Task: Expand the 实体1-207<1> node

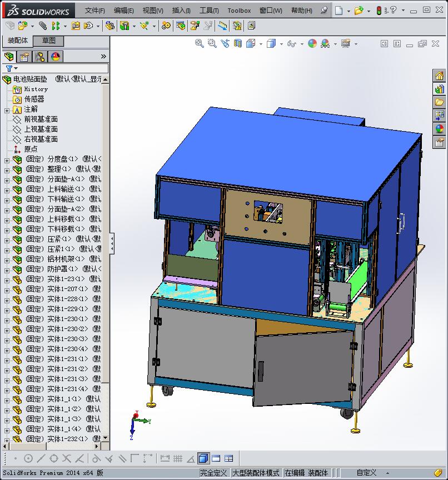Action: [7, 290]
